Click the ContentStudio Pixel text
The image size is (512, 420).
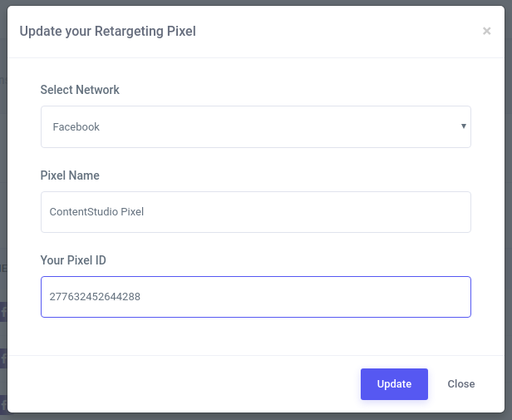(x=96, y=212)
